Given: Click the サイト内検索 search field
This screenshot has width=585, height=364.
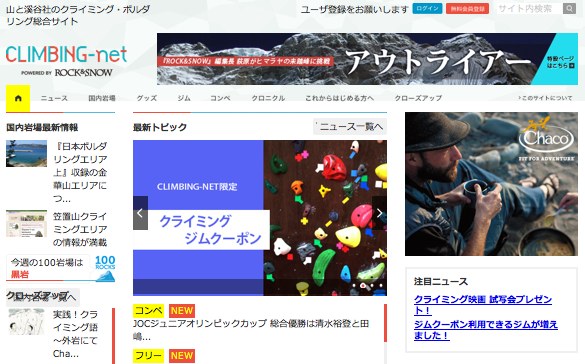Looking at the screenshot, I should [529, 9].
